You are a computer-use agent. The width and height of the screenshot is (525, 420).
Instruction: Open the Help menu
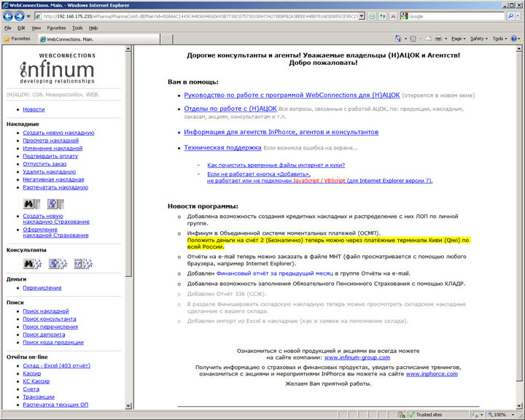[x=93, y=28]
